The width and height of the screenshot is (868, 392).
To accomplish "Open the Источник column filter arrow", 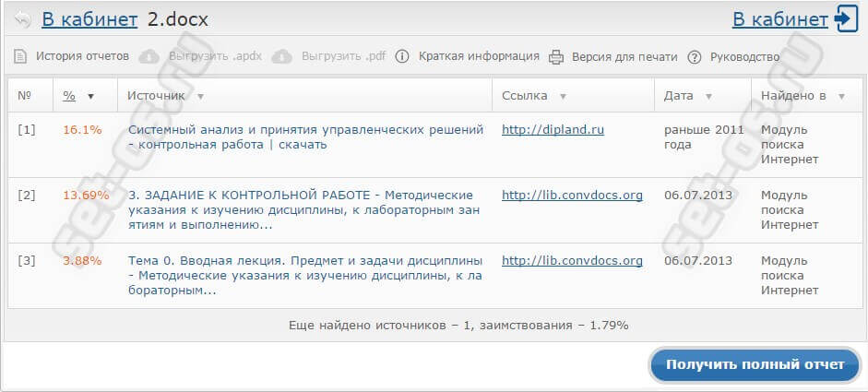I will pos(200,96).
